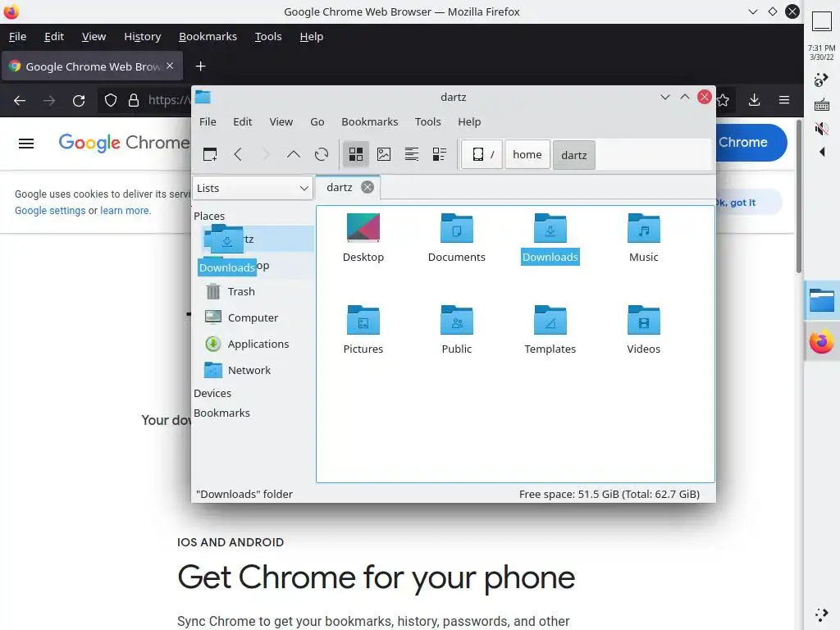Select the Videos folder

643,330
